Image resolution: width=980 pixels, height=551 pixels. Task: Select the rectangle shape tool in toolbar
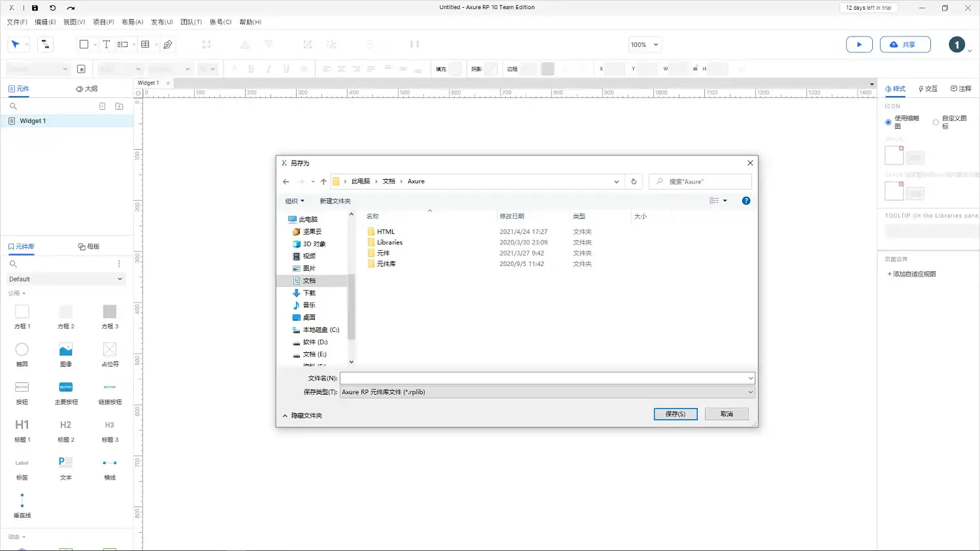(84, 44)
